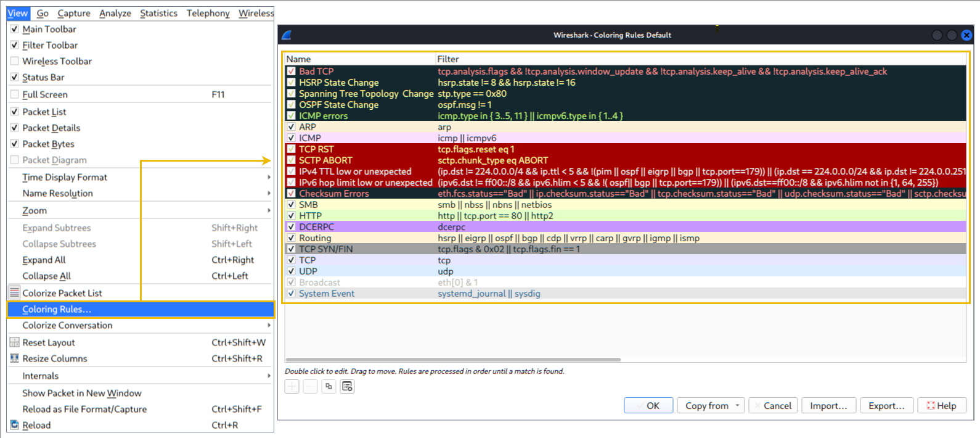This screenshot has width=980, height=438.
Task: Click the horizontal scrollbar under the rules list
Action: [x=453, y=359]
